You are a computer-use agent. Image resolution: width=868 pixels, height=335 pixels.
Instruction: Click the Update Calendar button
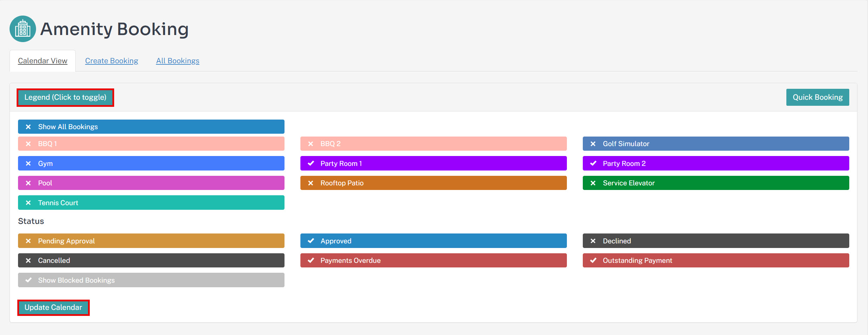click(53, 307)
